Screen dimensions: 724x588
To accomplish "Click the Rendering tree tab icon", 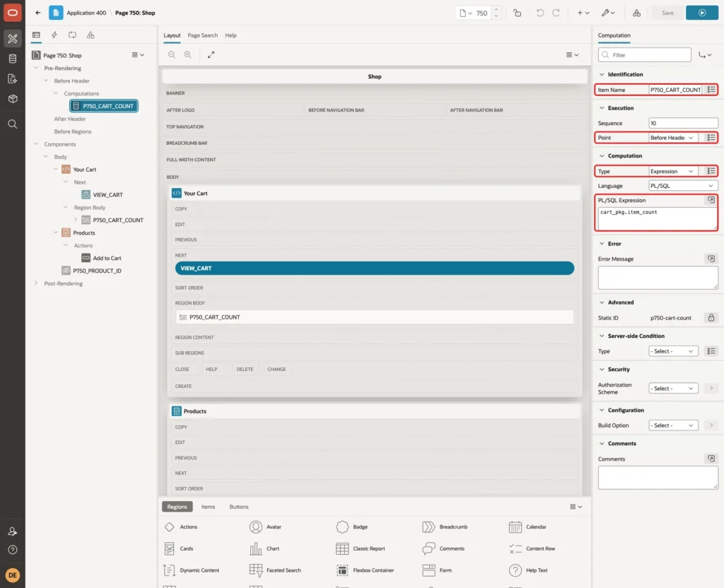I will 36,35.
